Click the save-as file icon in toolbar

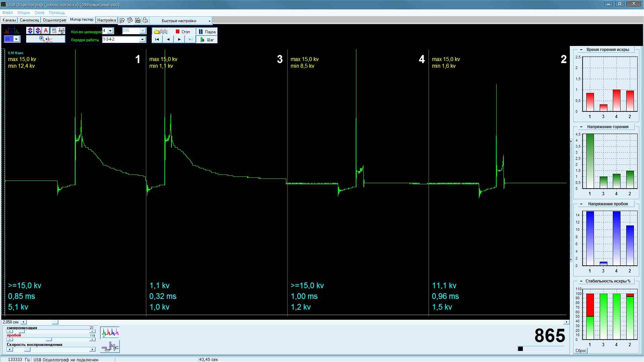click(138, 20)
